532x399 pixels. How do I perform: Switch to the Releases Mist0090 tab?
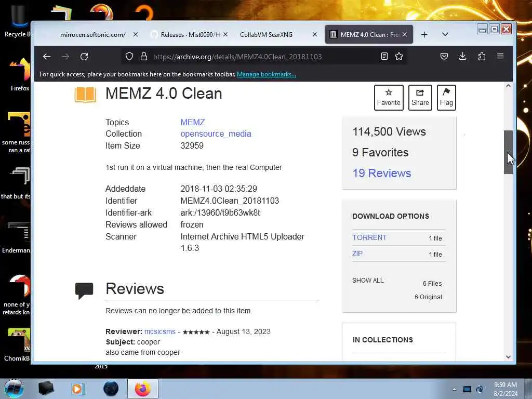(x=190, y=35)
